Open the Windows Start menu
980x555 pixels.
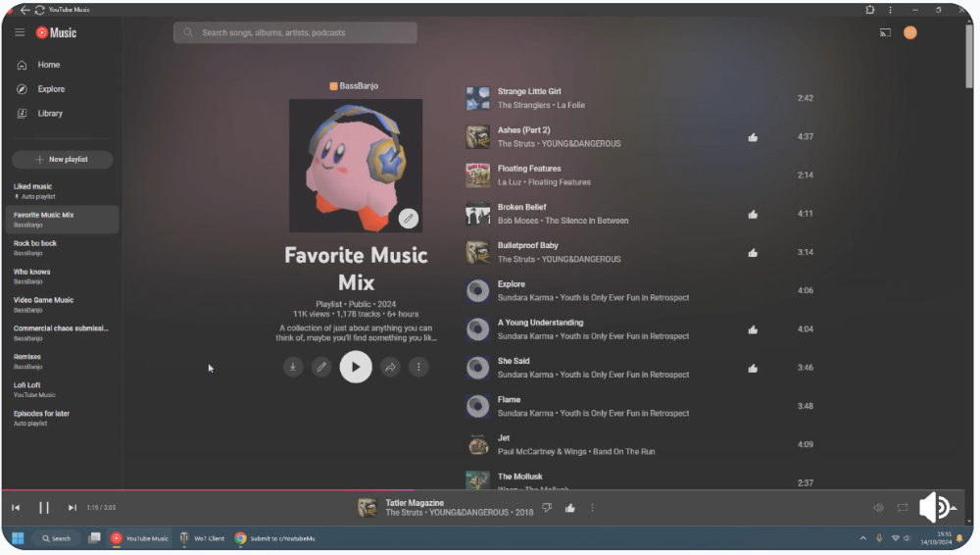18,538
